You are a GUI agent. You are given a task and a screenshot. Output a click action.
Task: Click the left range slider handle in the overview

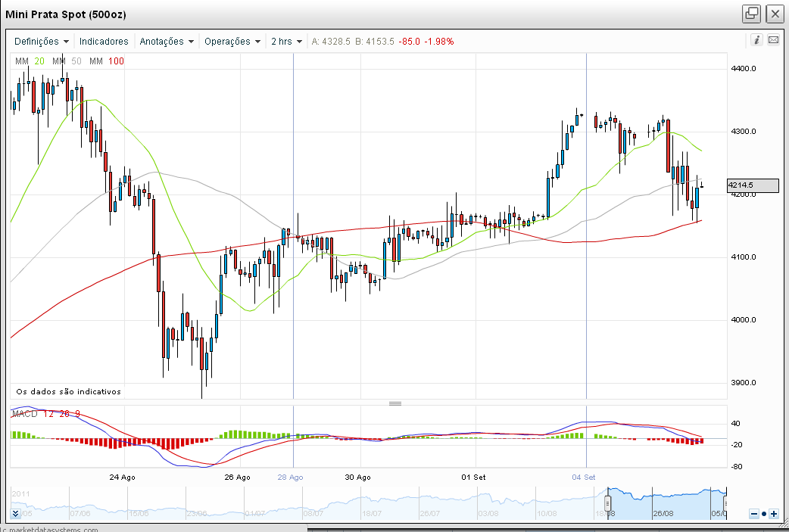[608, 502]
